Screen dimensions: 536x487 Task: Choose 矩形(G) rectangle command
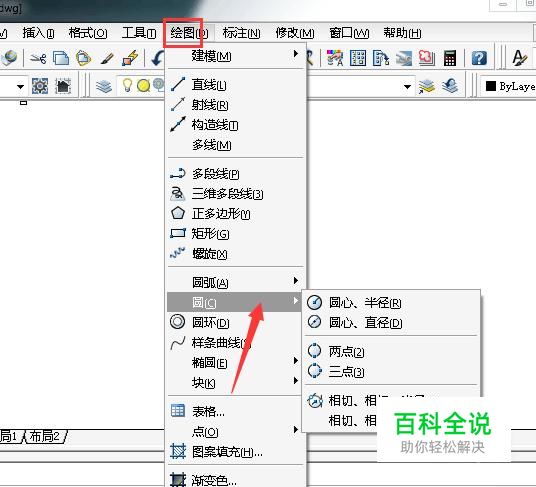tap(236, 234)
